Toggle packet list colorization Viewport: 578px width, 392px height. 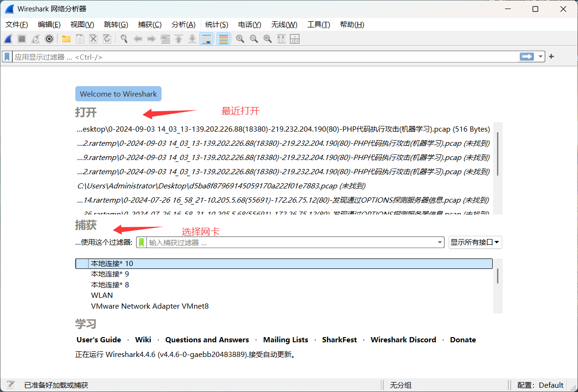coord(224,39)
